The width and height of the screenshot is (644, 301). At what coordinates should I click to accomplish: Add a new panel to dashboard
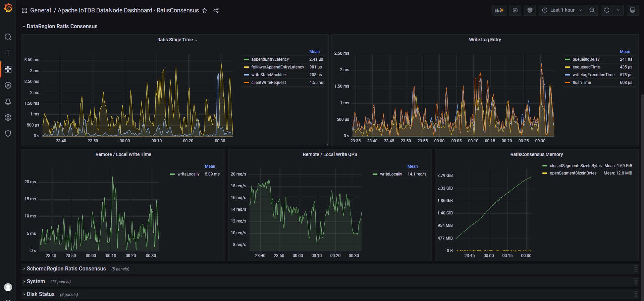[x=499, y=10]
